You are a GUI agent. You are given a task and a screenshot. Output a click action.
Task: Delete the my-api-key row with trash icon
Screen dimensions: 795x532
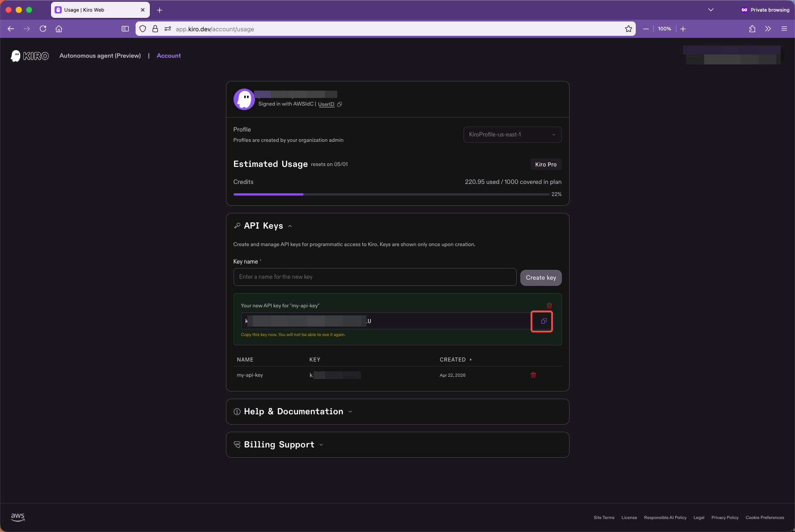[533, 375]
